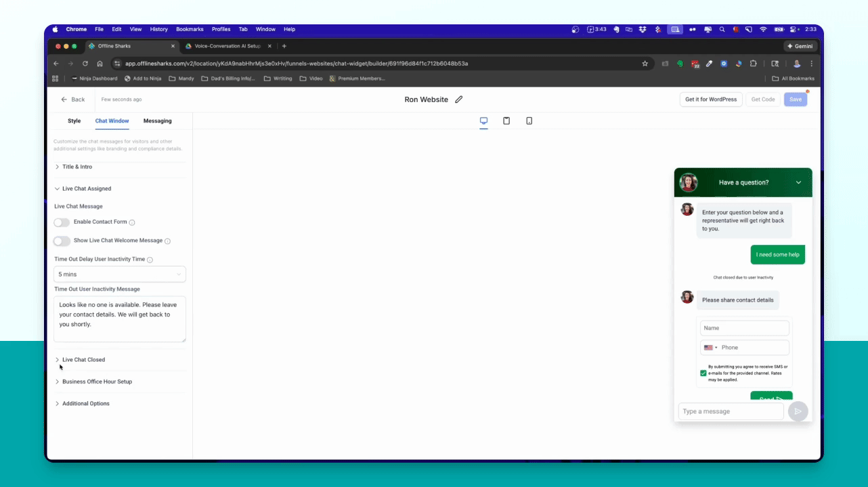
Task: Click Name field in chat widget
Action: tap(744, 328)
